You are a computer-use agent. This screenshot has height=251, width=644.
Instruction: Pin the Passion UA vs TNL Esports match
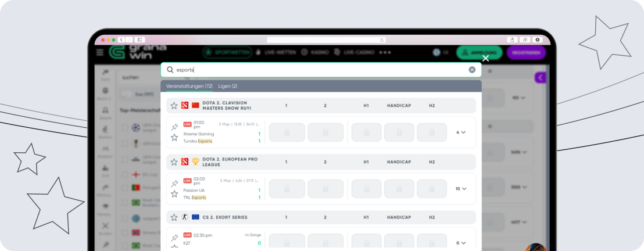[174, 184]
